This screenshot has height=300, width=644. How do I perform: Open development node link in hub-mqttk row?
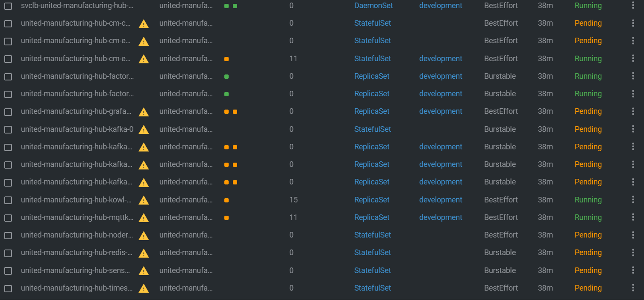tap(441, 217)
